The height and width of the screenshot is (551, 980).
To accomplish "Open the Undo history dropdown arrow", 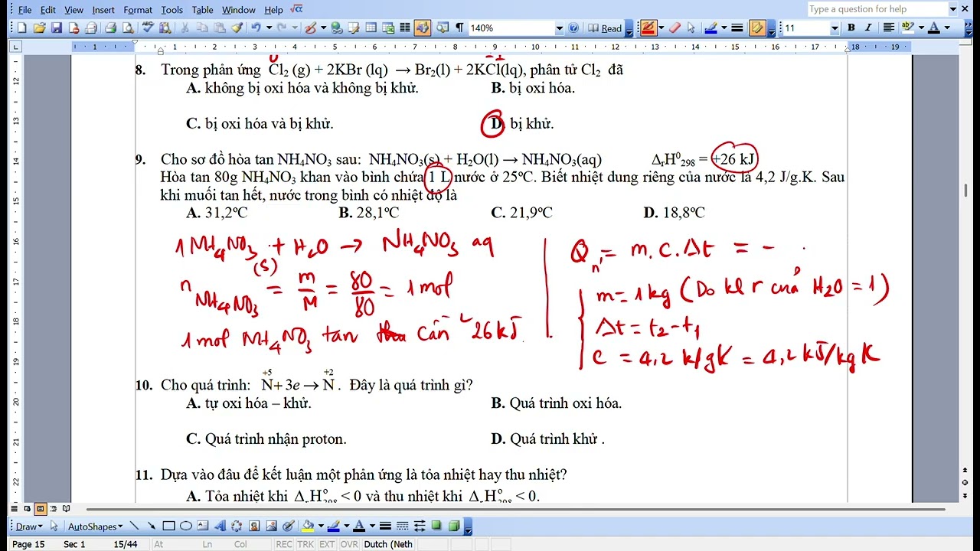I will tap(269, 28).
